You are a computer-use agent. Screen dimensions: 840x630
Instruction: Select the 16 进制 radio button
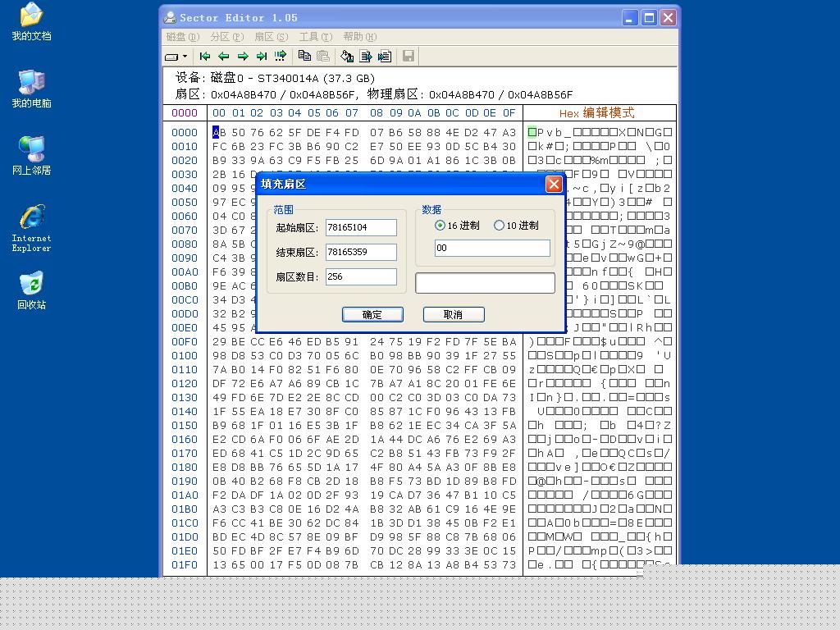(441, 226)
